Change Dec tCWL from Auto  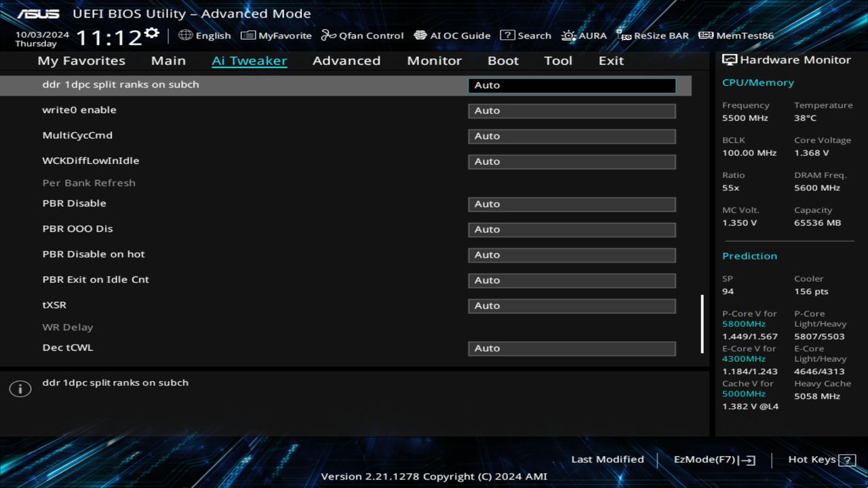click(x=572, y=348)
